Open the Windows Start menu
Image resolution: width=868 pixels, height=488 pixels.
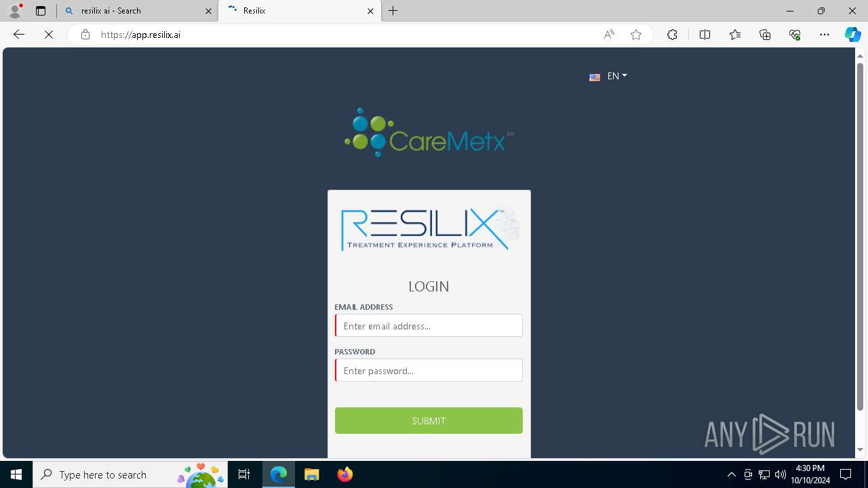click(16, 474)
